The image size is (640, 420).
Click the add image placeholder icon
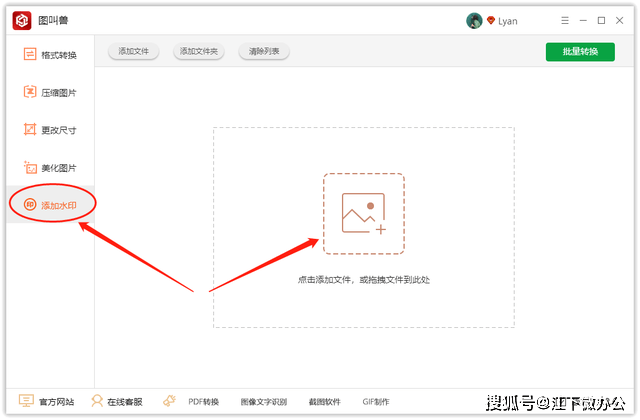coord(364,213)
